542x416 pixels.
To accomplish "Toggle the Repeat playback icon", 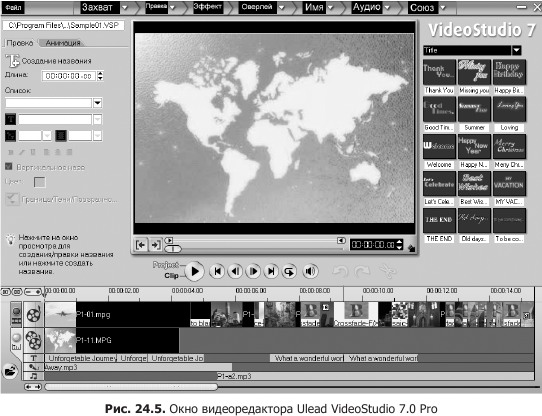I will pyautogui.click(x=289, y=271).
